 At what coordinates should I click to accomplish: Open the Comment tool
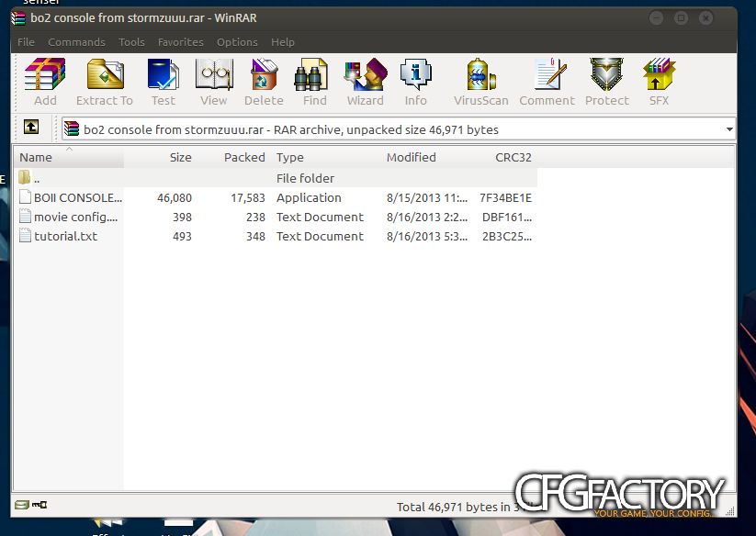pyautogui.click(x=549, y=74)
